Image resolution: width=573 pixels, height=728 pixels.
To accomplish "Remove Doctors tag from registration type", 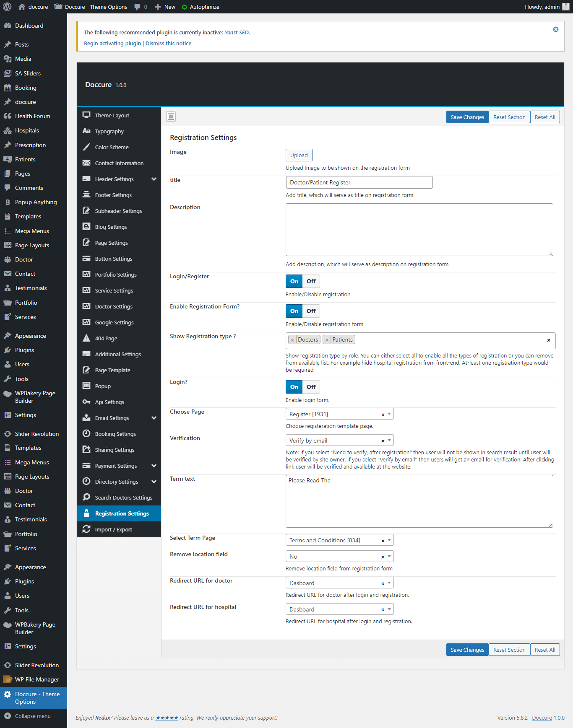I will 292,340.
